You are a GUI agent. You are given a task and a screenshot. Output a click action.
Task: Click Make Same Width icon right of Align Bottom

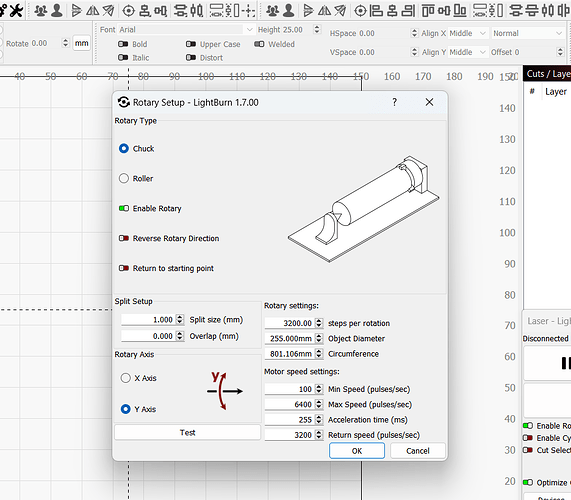point(481,11)
